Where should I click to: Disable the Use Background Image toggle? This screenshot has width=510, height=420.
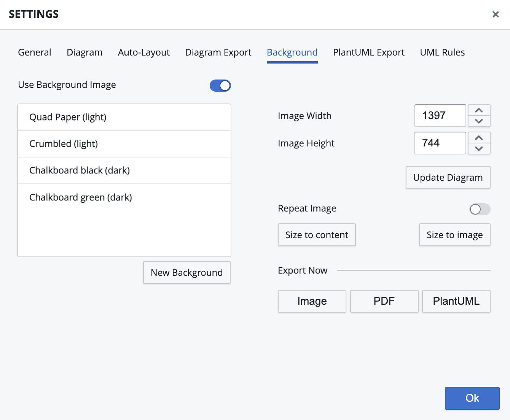(x=220, y=86)
